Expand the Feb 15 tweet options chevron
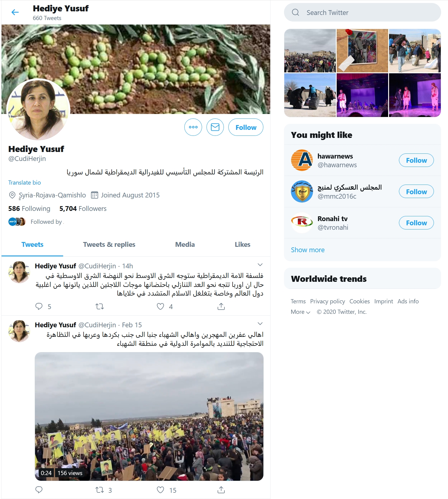The width and height of the screenshot is (448, 499). (x=260, y=324)
